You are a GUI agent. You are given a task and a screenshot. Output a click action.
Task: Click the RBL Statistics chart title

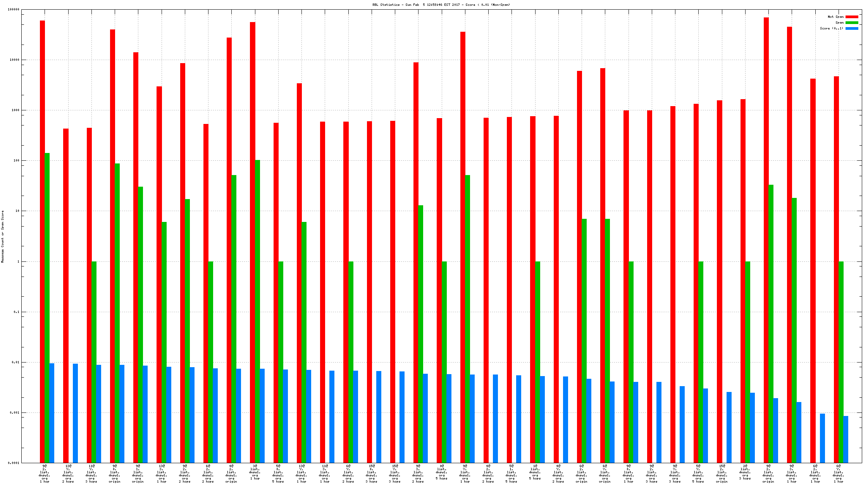[x=441, y=5]
